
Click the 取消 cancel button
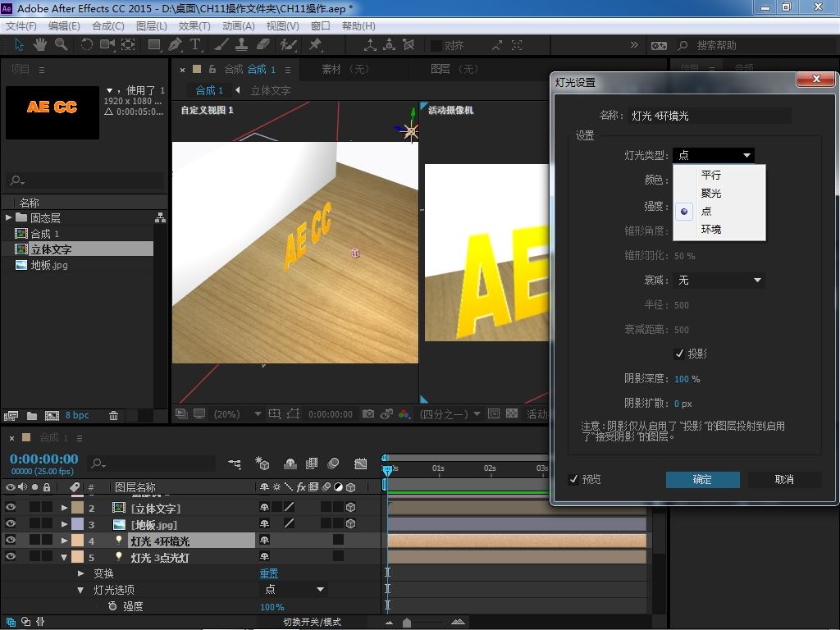(x=784, y=479)
